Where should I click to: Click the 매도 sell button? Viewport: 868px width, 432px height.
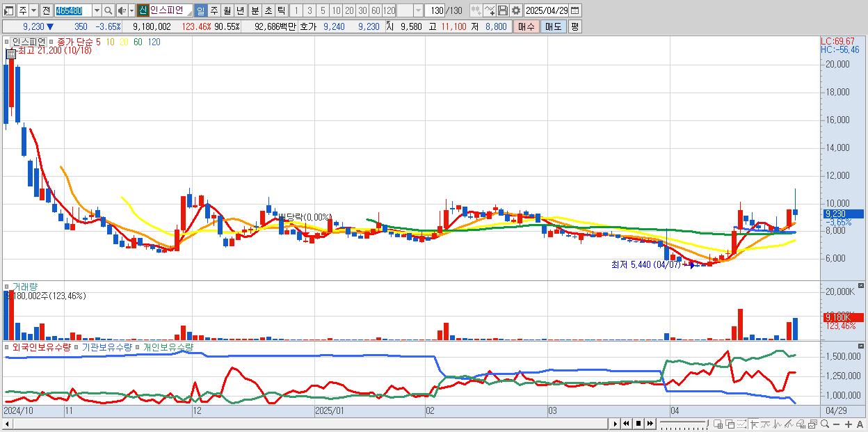click(554, 26)
